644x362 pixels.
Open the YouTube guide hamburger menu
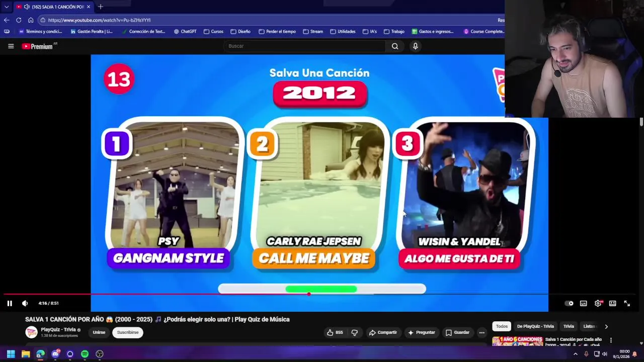click(11, 46)
